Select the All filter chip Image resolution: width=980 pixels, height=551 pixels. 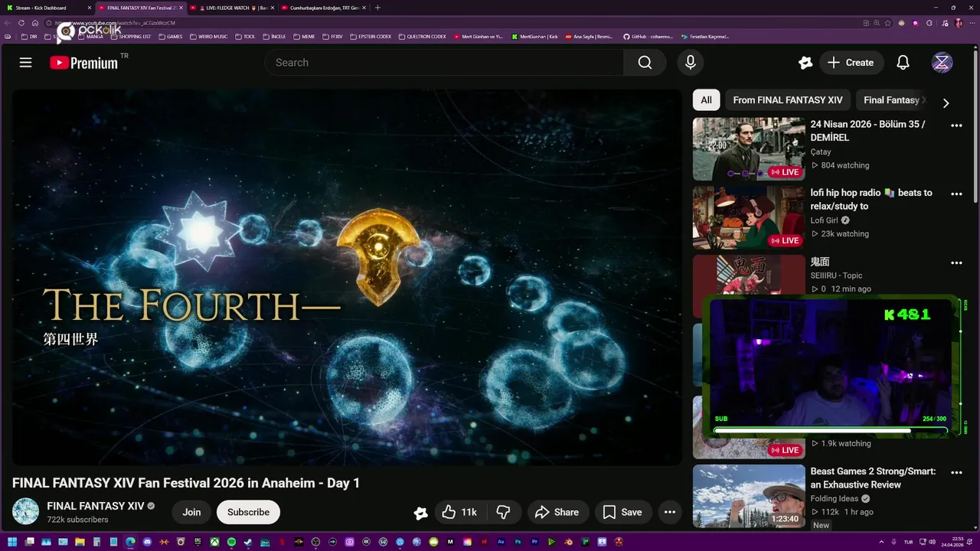(706, 100)
